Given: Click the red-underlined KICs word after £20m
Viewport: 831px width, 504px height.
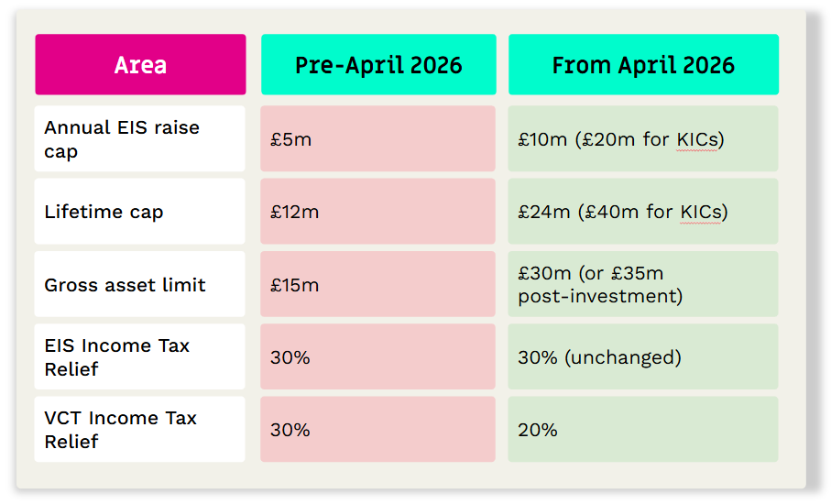Looking at the screenshot, I should [x=697, y=139].
